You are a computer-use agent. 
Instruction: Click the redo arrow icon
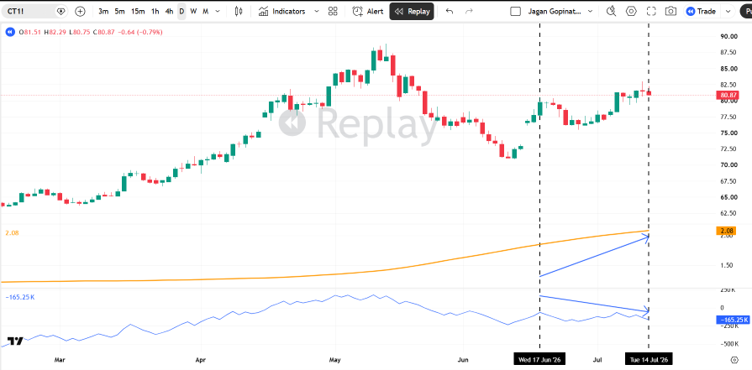pos(470,12)
